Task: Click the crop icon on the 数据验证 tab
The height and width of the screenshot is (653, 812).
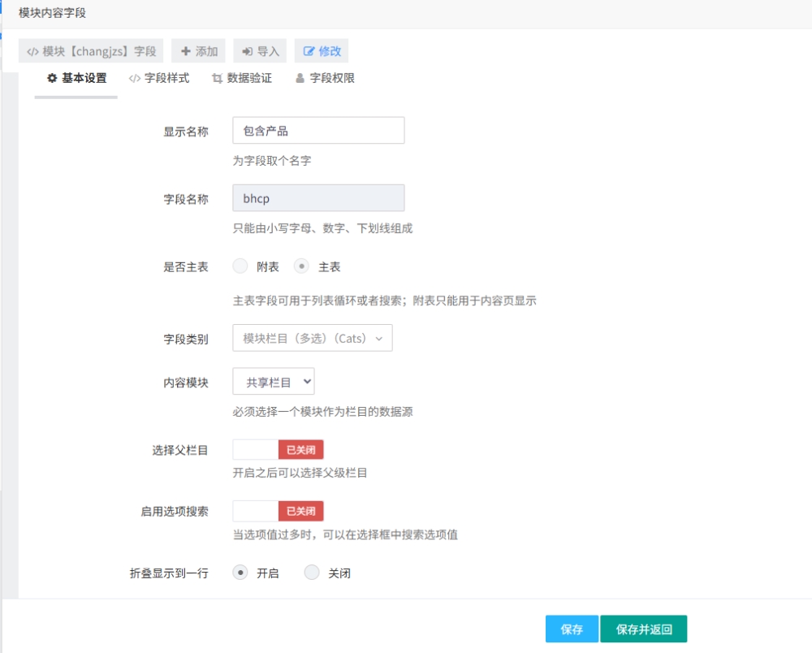Action: [x=217, y=79]
